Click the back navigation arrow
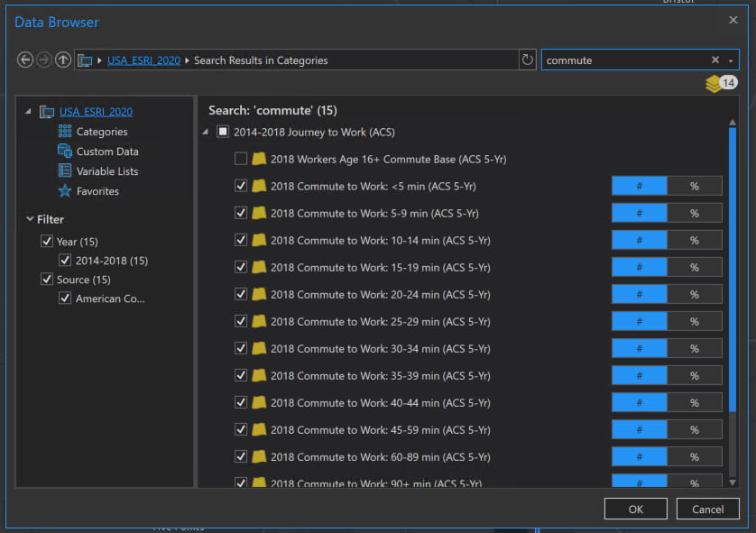The width and height of the screenshot is (756, 533). [25, 60]
